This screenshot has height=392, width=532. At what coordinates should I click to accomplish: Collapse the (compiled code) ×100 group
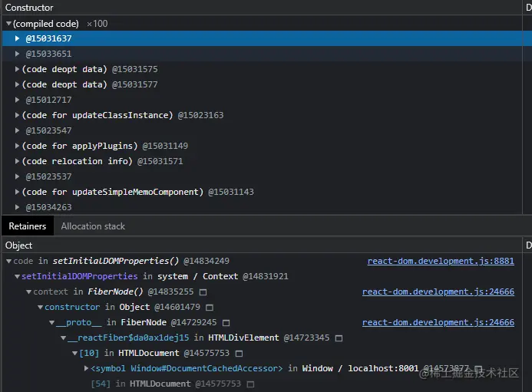click(x=8, y=24)
